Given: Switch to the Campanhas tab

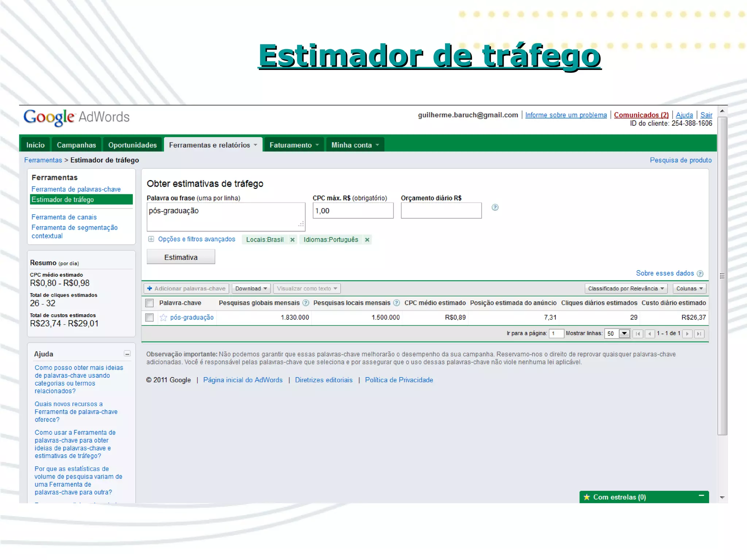Looking at the screenshot, I should click(77, 145).
